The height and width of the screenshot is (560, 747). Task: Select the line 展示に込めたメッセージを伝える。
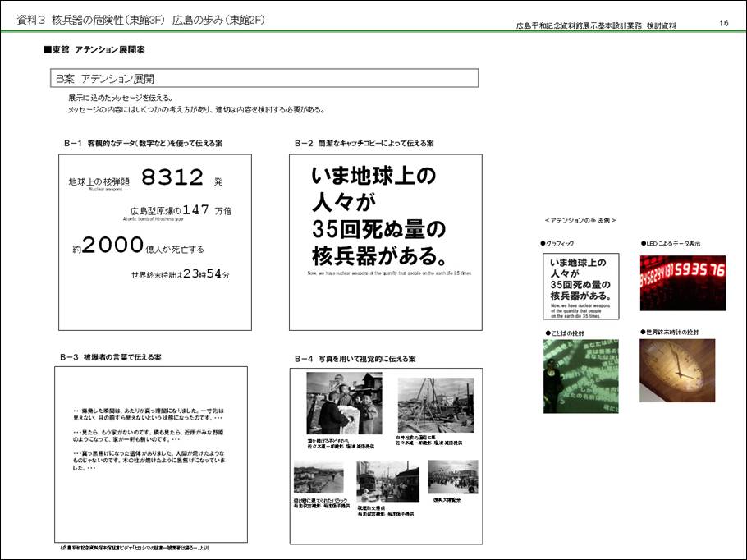pos(121,98)
